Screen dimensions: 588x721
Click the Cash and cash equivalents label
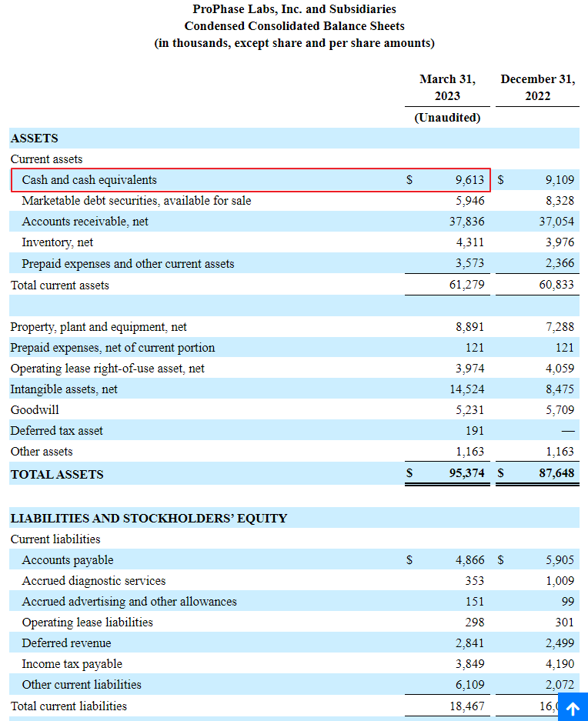[89, 180]
